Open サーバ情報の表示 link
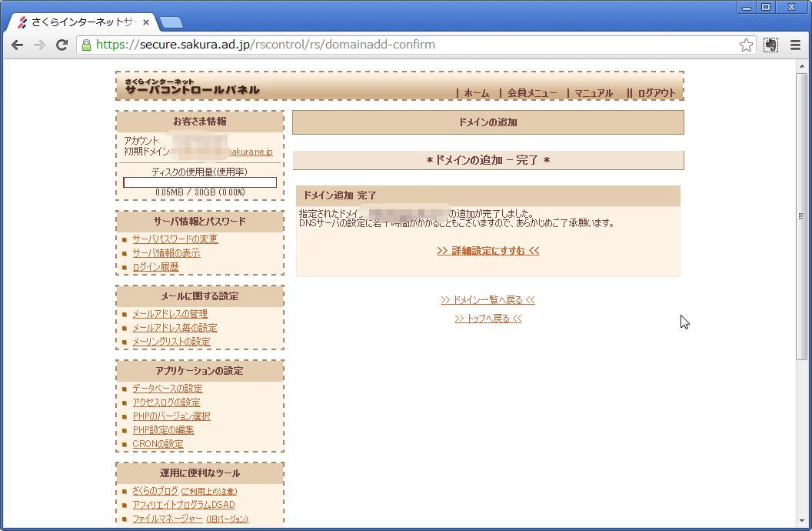This screenshot has height=531, width=812. [166, 253]
